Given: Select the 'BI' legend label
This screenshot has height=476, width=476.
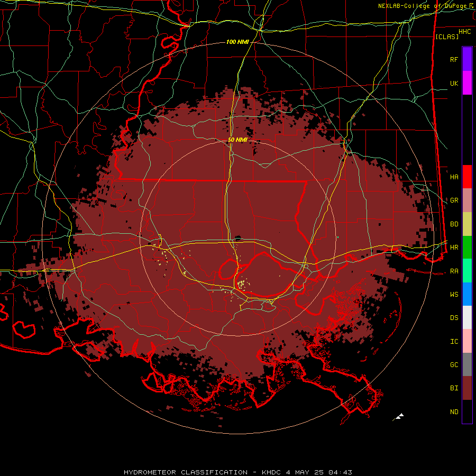Looking at the screenshot, I should pos(454,388).
